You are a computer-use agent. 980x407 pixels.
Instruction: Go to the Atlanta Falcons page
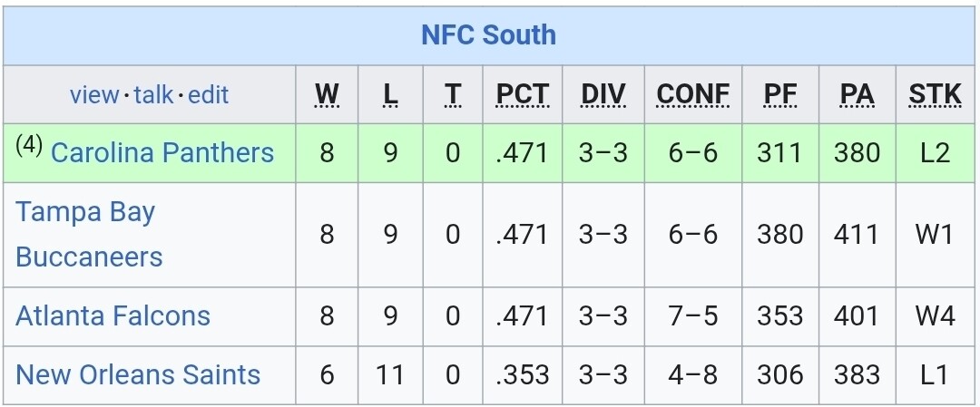click(x=113, y=315)
